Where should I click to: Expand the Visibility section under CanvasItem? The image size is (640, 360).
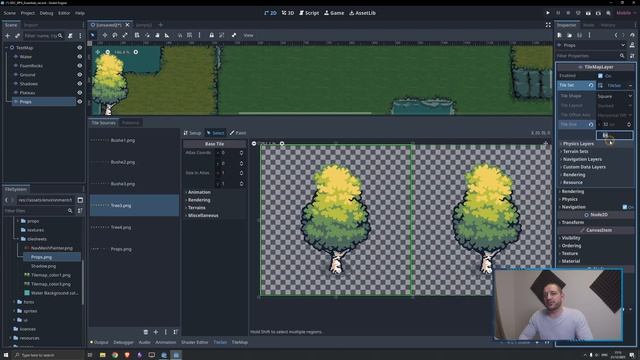tap(571, 238)
